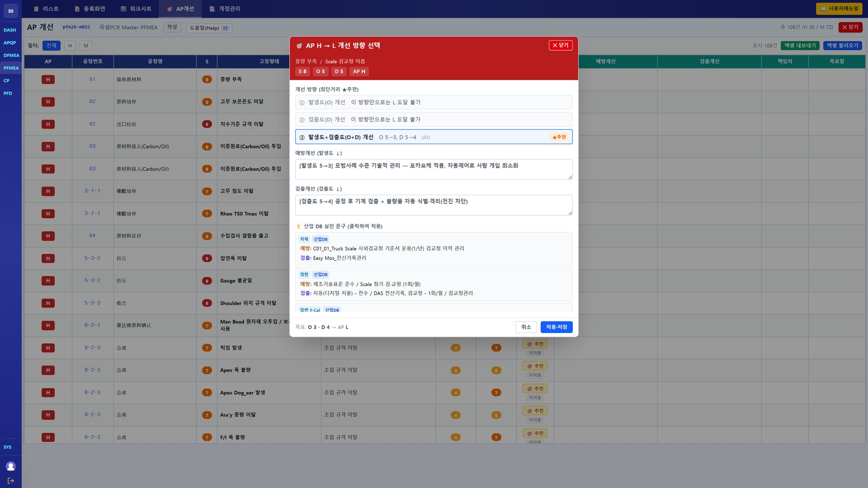Select the H filter button
Image resolution: width=868 pixels, height=488 pixels.
(x=70, y=46)
